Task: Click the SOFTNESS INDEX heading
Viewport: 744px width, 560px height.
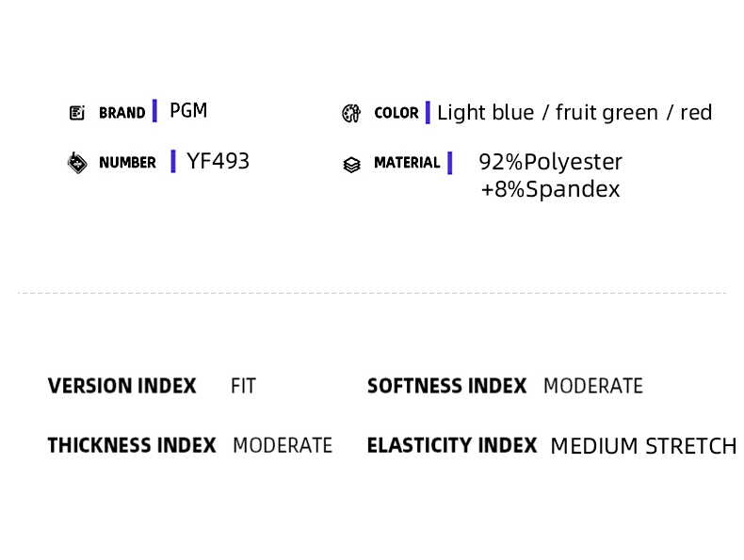Action: (x=447, y=386)
